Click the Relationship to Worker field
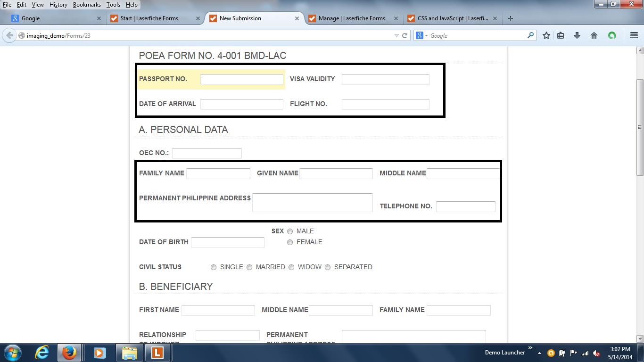Viewport: 644px width, 362px height. (x=228, y=335)
